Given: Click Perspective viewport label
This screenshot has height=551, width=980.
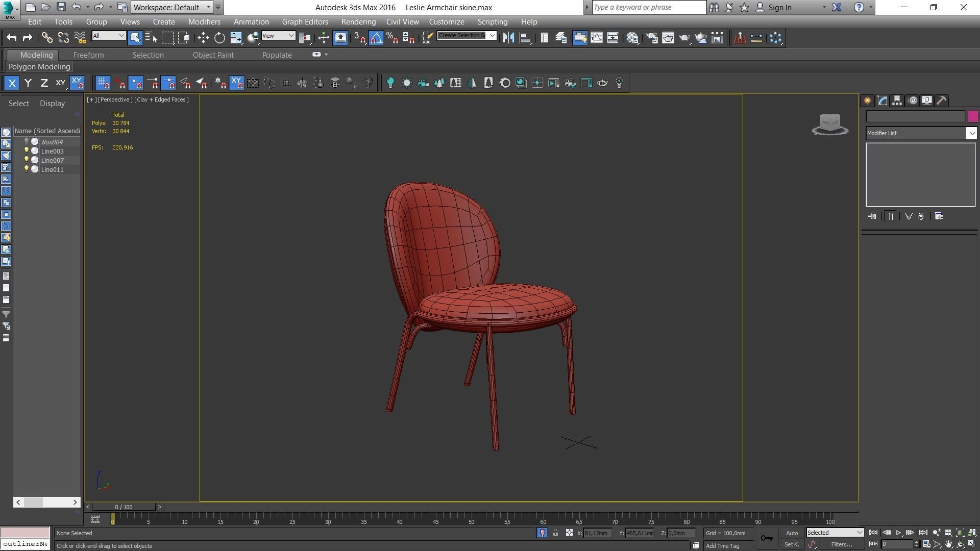Looking at the screenshot, I should click(115, 99).
